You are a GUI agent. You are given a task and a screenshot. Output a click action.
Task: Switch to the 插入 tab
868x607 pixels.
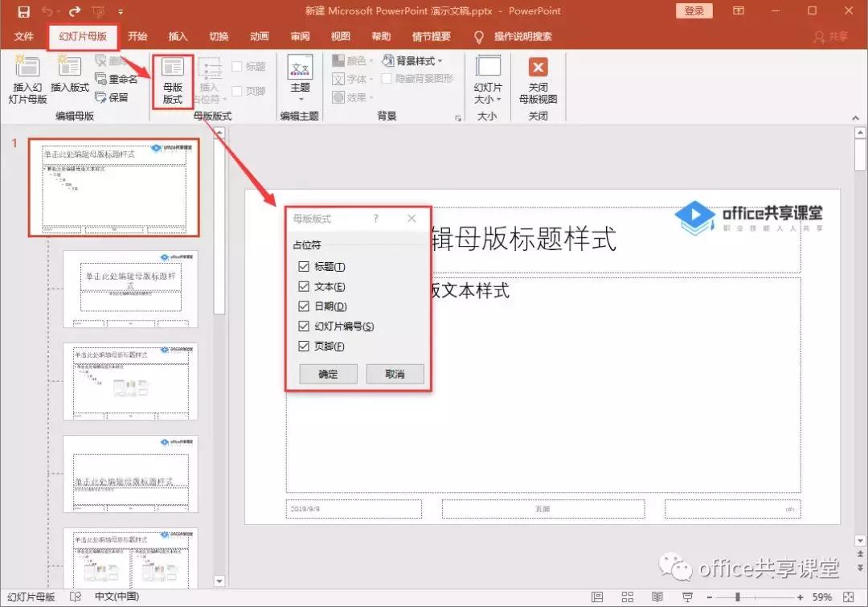tap(178, 36)
